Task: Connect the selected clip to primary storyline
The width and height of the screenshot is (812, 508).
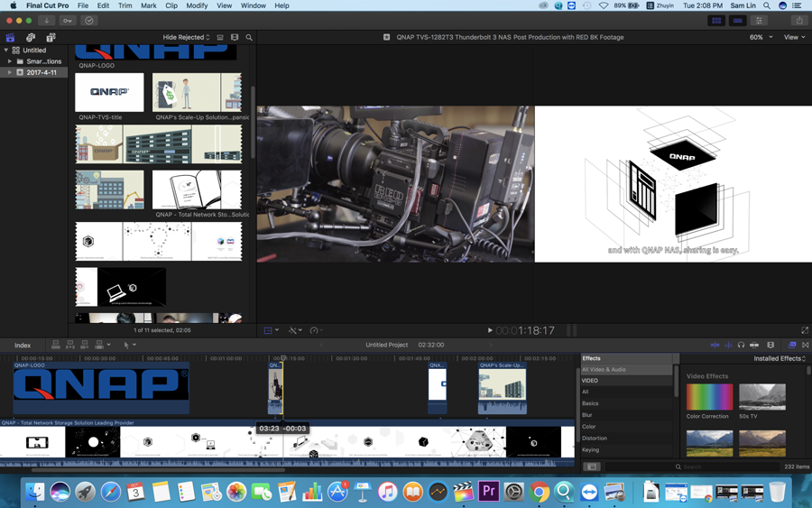Action: 55,345
